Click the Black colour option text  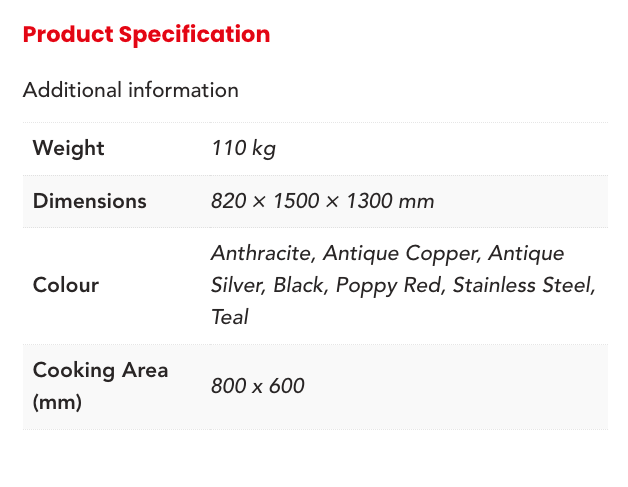(x=297, y=285)
